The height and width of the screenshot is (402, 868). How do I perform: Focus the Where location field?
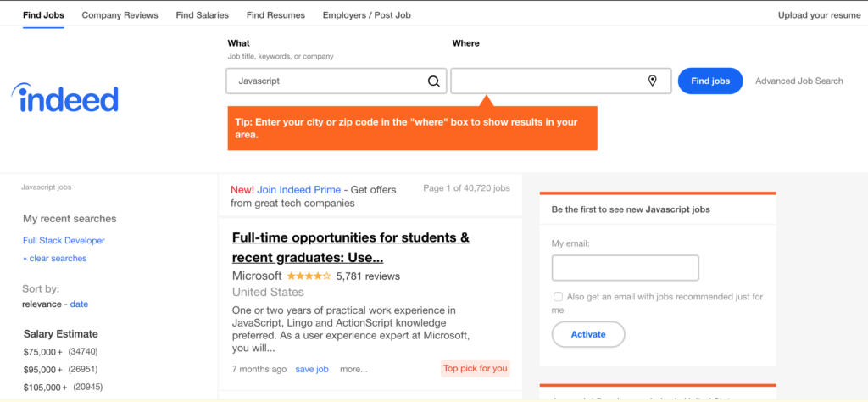tap(561, 81)
